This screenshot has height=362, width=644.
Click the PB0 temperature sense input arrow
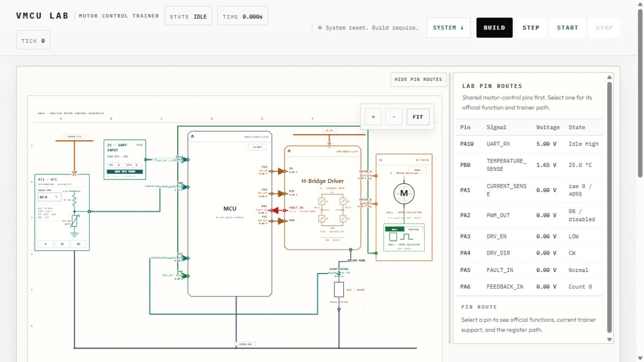[x=184, y=187]
